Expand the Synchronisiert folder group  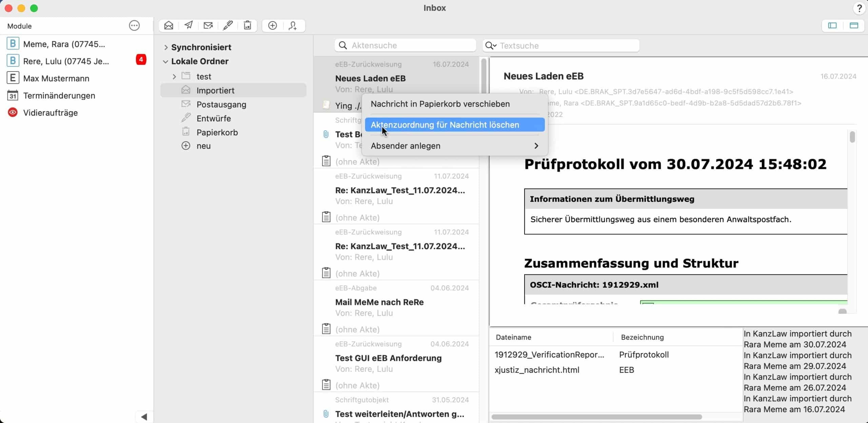tap(166, 47)
